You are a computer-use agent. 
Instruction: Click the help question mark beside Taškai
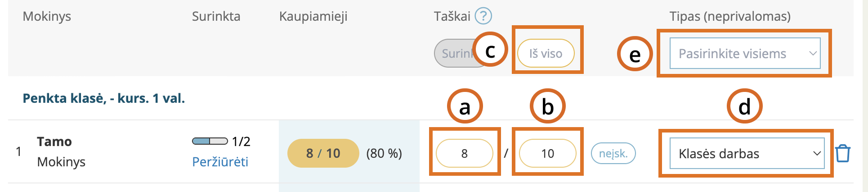(x=483, y=16)
